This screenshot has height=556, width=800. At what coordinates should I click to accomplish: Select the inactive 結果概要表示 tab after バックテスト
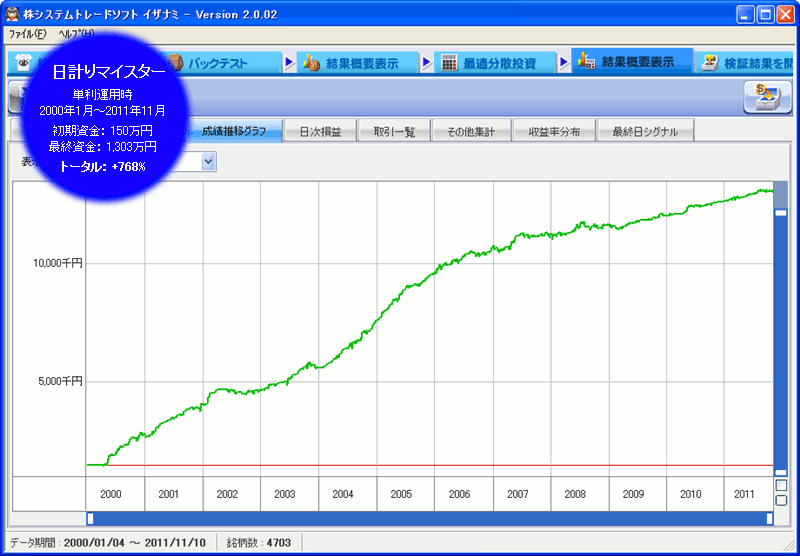tap(357, 63)
